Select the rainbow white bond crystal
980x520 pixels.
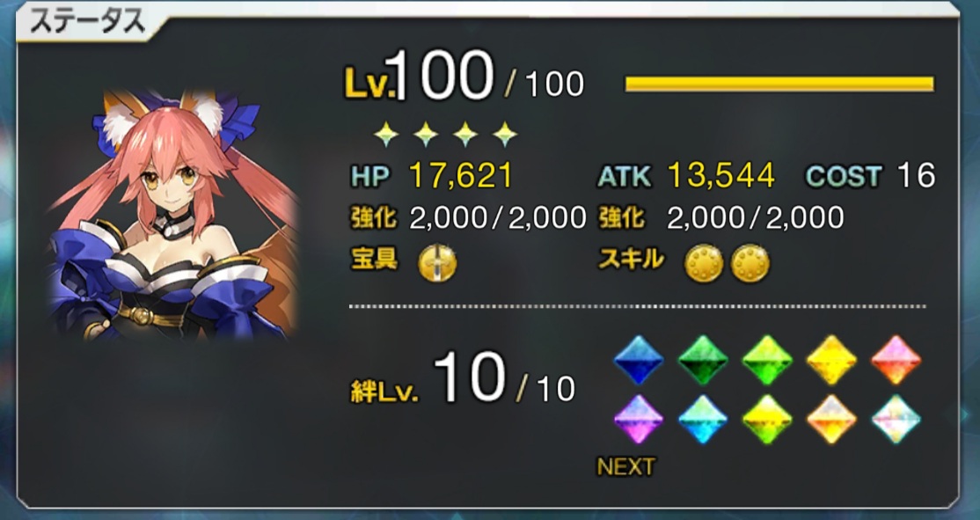coord(896,419)
